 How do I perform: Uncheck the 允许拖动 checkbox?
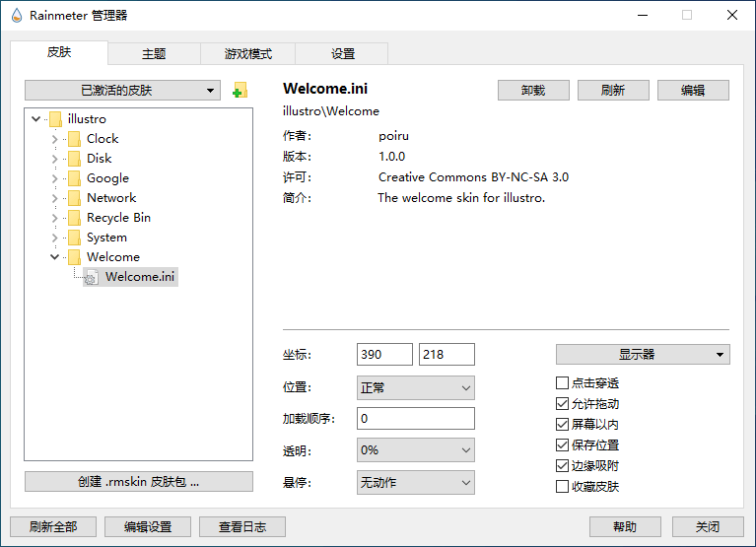click(x=562, y=404)
